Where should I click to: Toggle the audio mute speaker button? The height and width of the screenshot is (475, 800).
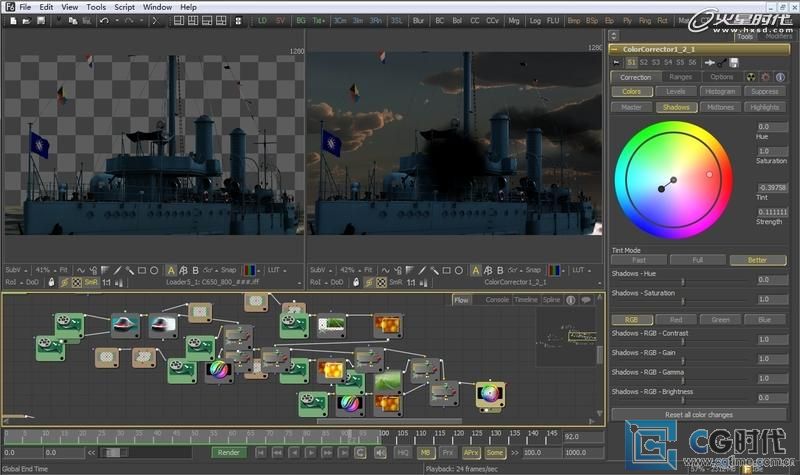pyautogui.click(x=380, y=453)
